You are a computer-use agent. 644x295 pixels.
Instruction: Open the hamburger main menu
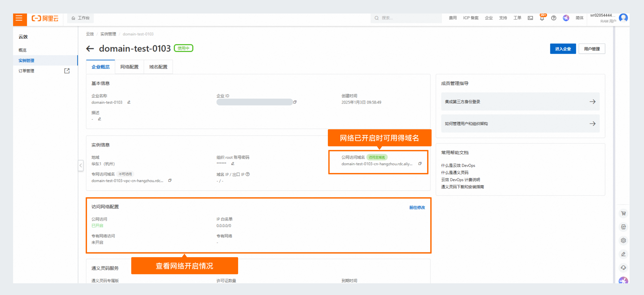19,18
